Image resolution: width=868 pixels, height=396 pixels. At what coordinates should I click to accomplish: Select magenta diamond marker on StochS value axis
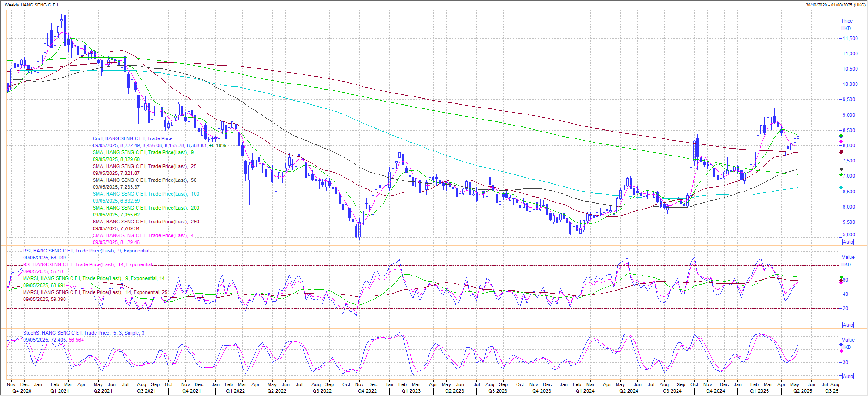coord(841,351)
